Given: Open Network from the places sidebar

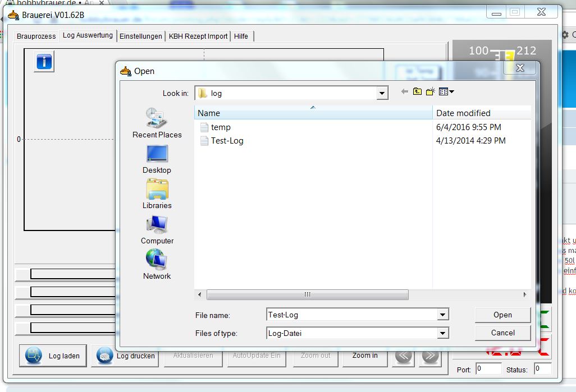Looking at the screenshot, I should point(157,265).
